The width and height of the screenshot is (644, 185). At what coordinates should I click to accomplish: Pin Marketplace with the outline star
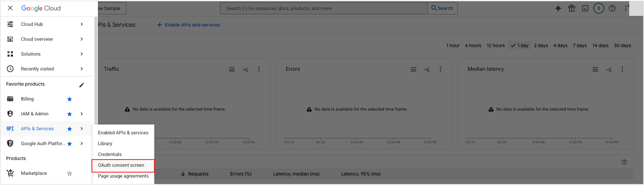click(70, 173)
